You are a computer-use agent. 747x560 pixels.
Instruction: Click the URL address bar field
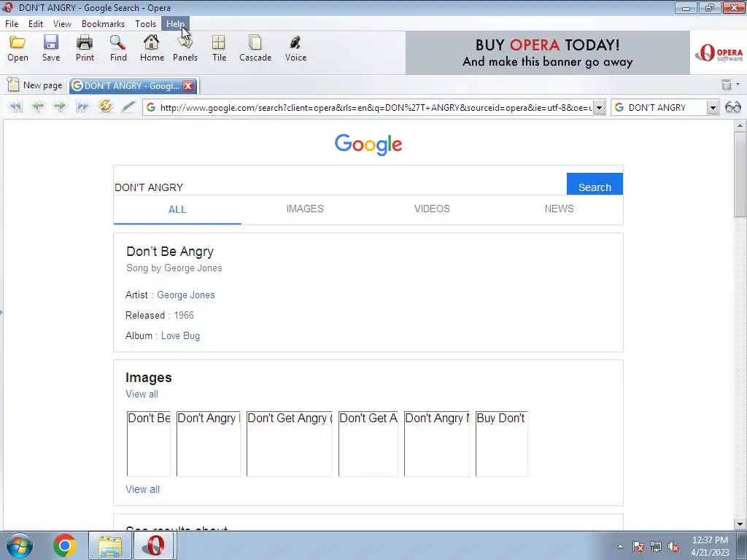click(x=376, y=108)
